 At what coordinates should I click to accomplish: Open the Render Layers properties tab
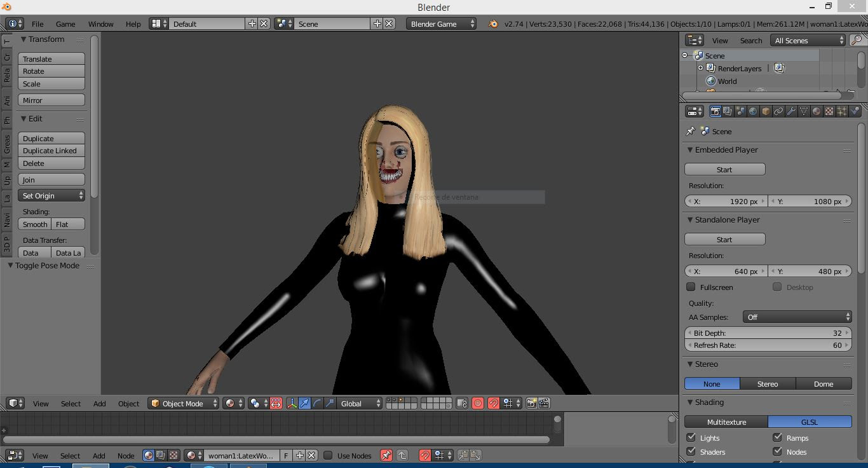(x=728, y=111)
